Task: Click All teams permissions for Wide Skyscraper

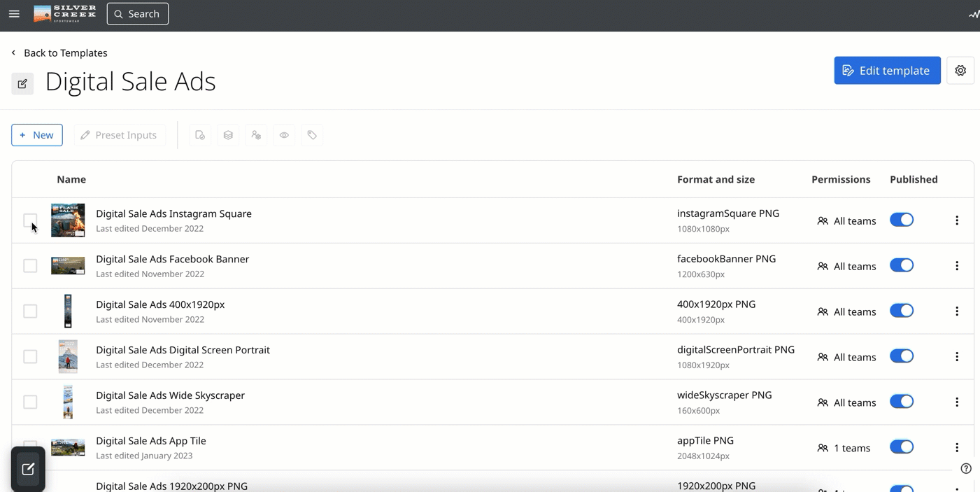Action: (x=846, y=403)
